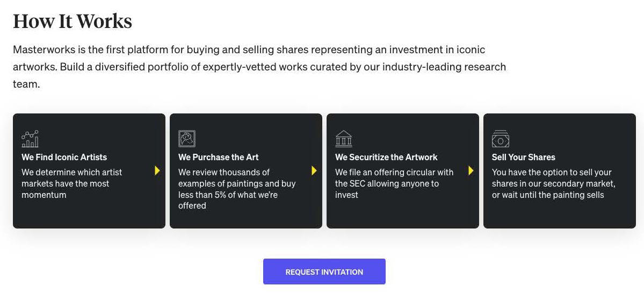The width and height of the screenshot is (644, 307).
Task: Click the yellow arrow after We Purchase the Art
Action: pos(314,170)
